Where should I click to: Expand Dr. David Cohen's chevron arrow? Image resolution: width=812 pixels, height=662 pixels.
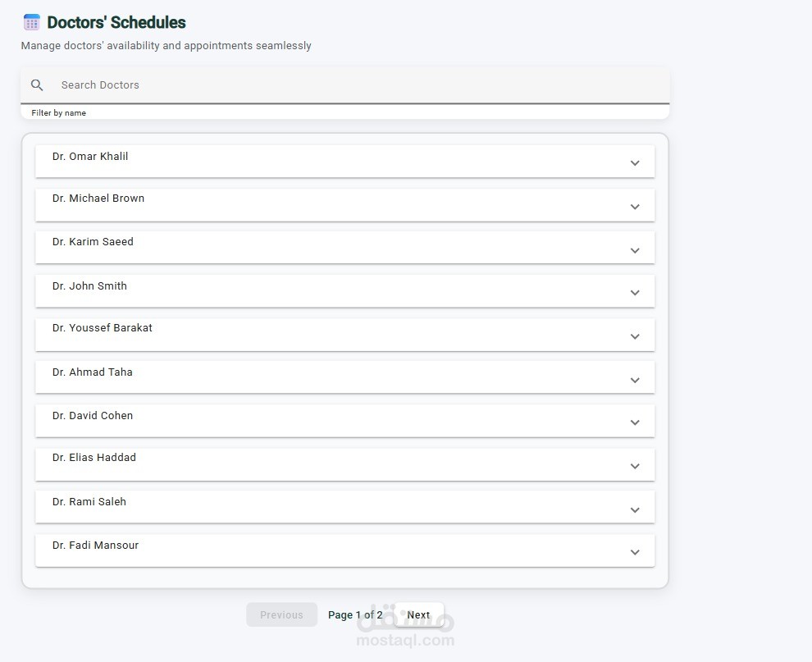pyautogui.click(x=635, y=422)
